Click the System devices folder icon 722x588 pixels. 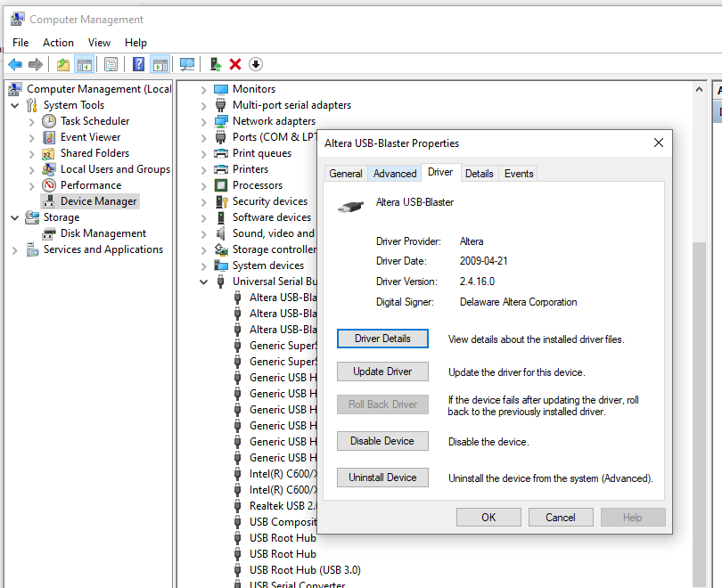click(x=221, y=265)
